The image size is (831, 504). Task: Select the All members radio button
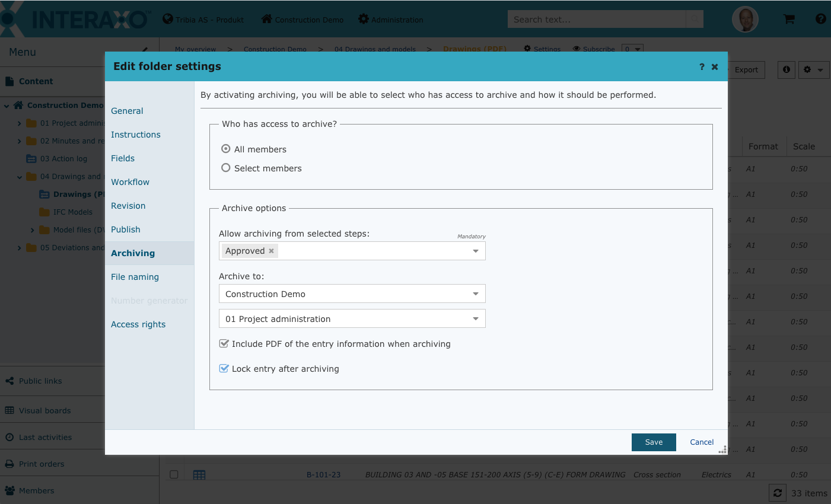click(x=226, y=149)
